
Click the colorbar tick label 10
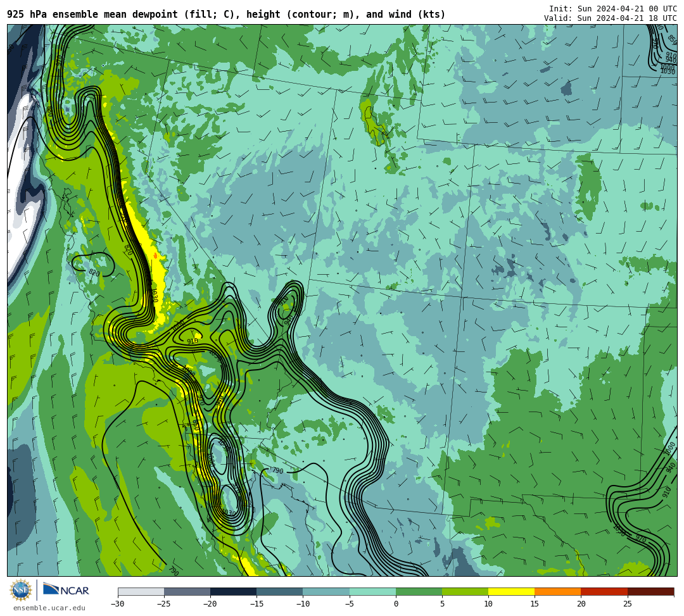[488, 604]
